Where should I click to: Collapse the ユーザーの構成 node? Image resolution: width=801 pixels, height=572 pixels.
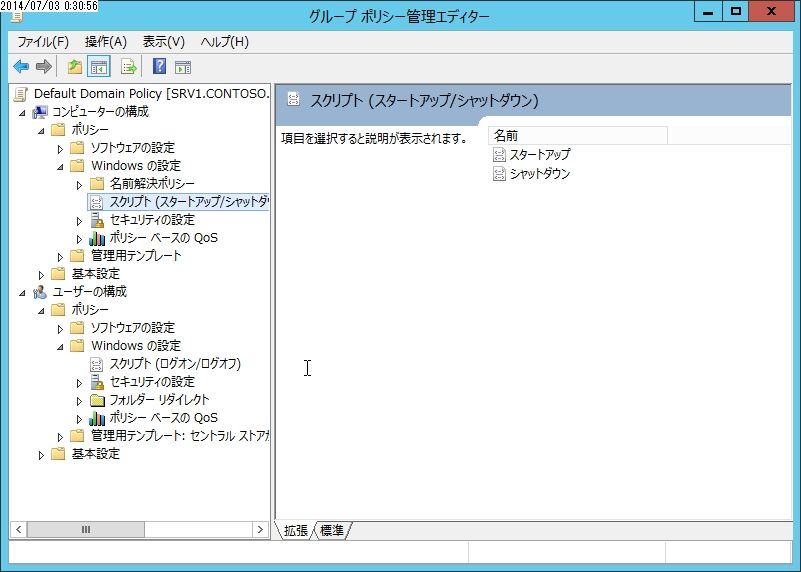22,293
